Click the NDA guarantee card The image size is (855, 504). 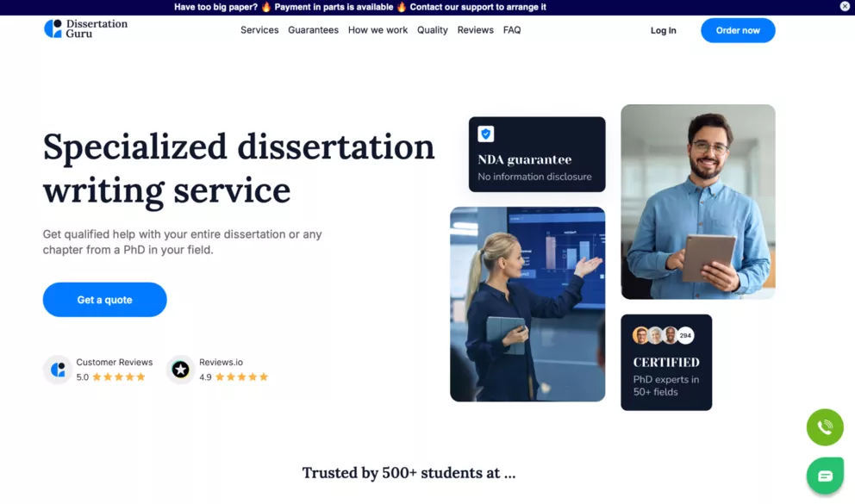[537, 154]
